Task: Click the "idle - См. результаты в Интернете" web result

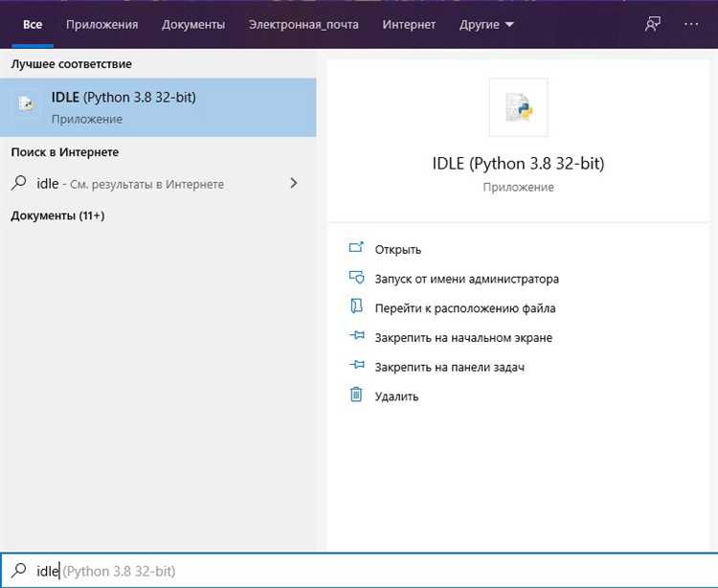Action: tap(158, 184)
